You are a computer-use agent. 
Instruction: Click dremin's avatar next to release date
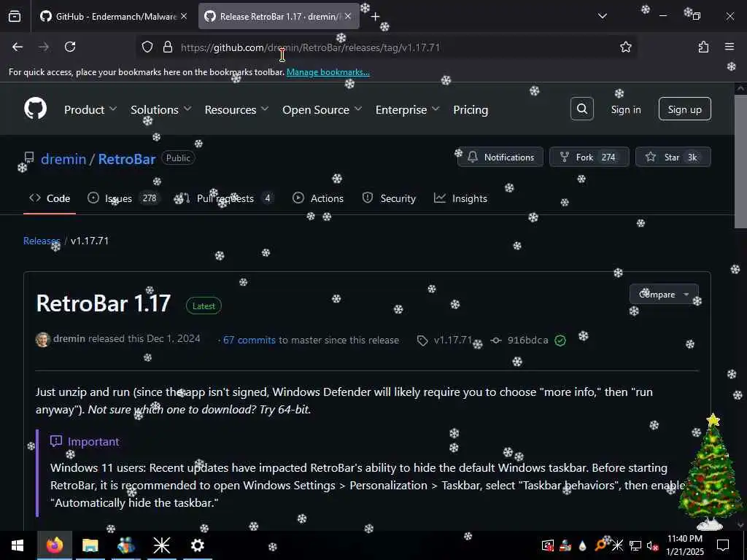tap(43, 340)
